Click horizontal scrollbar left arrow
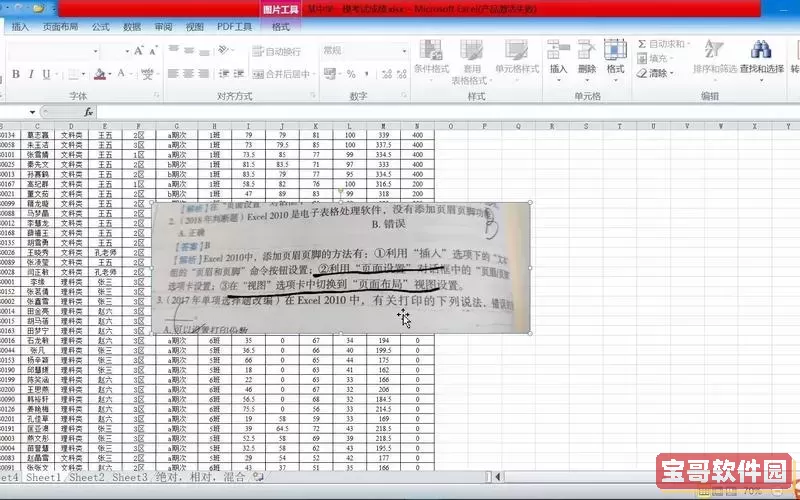This screenshot has width=800, height=500. (498, 477)
